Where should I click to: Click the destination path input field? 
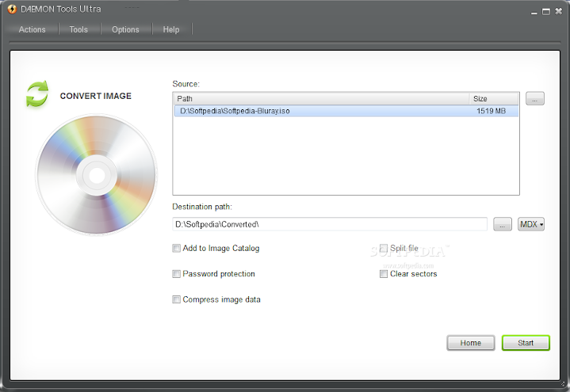[330, 224]
